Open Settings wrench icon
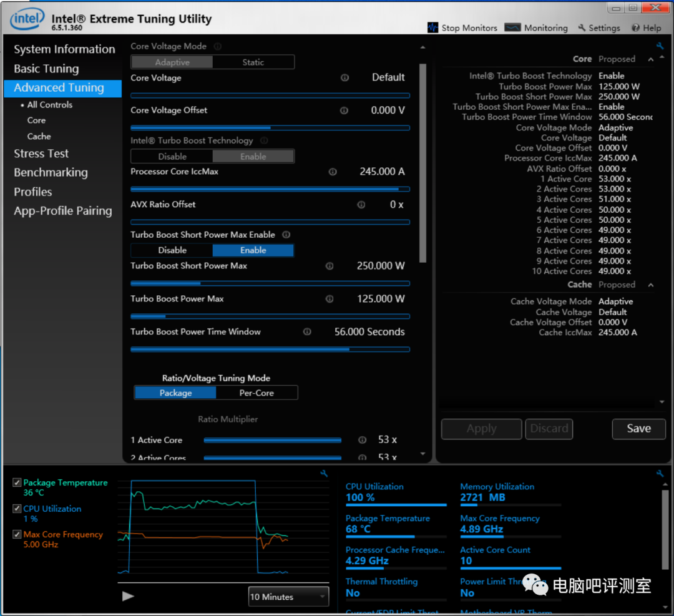674x616 pixels. 582,28
